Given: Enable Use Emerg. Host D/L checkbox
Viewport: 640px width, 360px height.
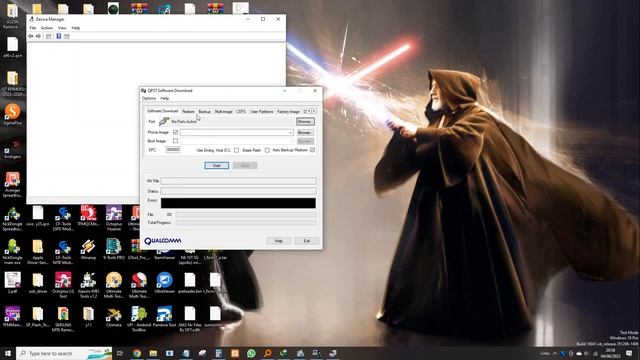Looking at the screenshot, I should click(x=236, y=150).
